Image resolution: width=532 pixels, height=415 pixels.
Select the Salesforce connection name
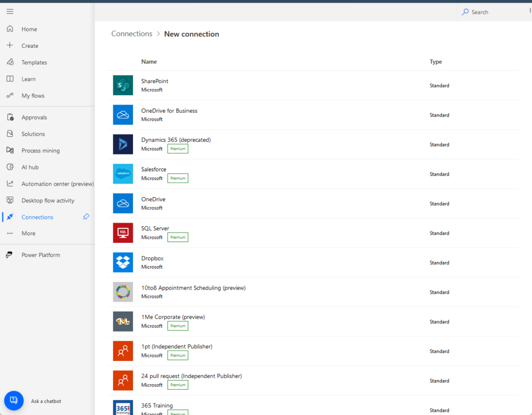click(154, 169)
